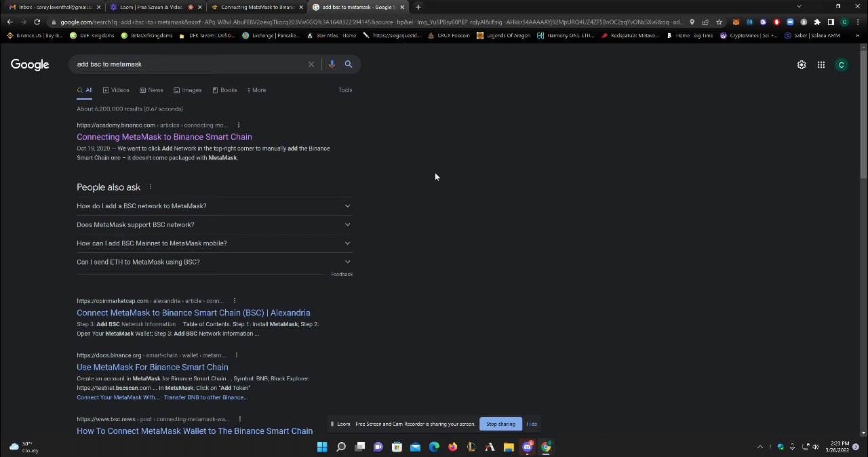Click Stop sharing button
The height and width of the screenshot is (457, 868).
[500, 424]
